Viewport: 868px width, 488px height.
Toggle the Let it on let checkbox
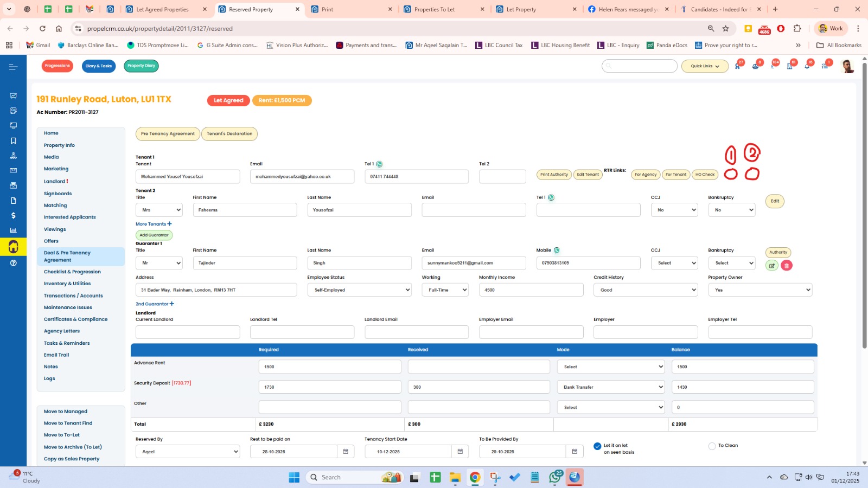click(597, 446)
